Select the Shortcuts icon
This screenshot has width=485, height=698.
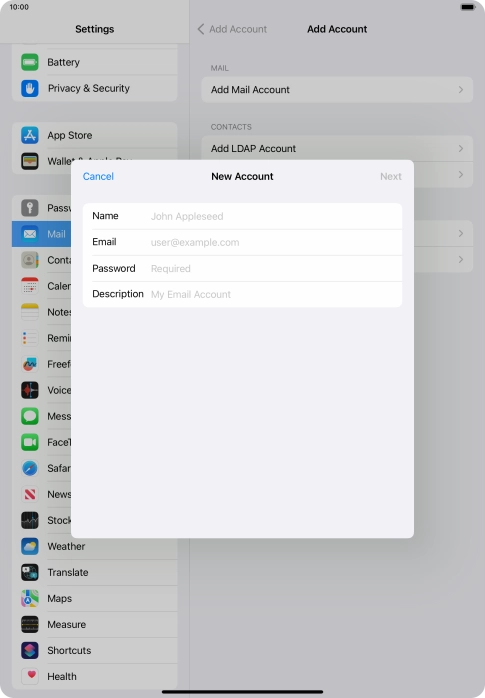[30, 650]
